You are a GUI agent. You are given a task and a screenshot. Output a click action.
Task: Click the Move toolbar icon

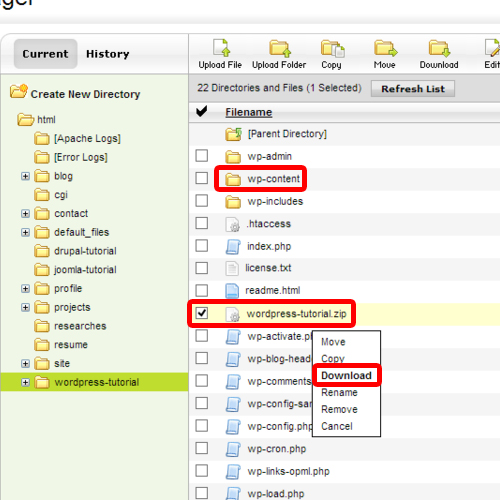[385, 48]
